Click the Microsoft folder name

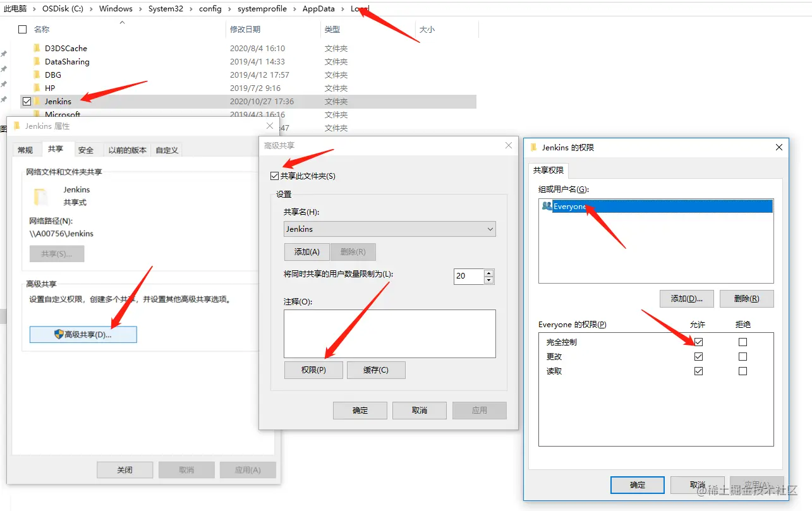pos(63,115)
